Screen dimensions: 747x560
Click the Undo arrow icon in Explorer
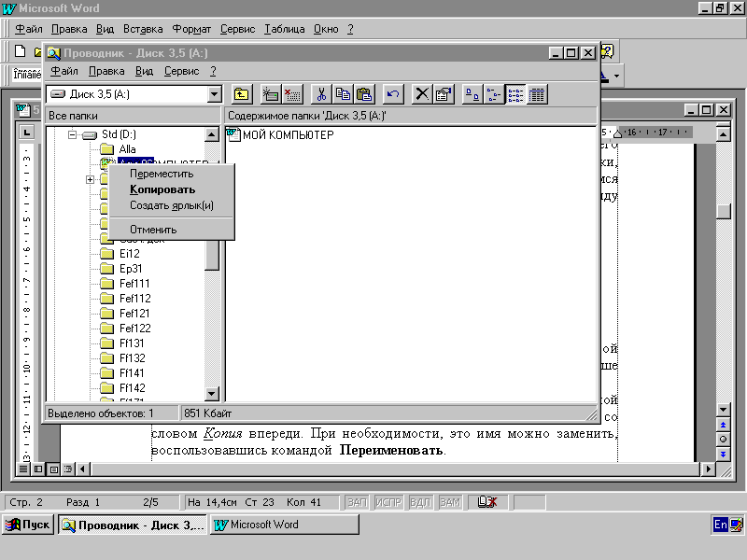tap(393, 94)
